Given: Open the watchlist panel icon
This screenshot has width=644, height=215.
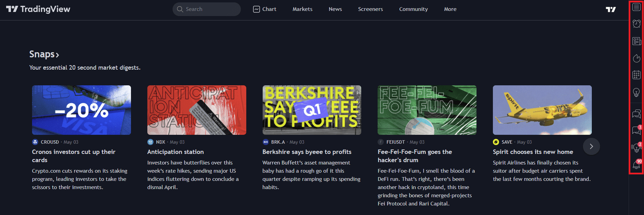Looking at the screenshot, I should coord(636,7).
